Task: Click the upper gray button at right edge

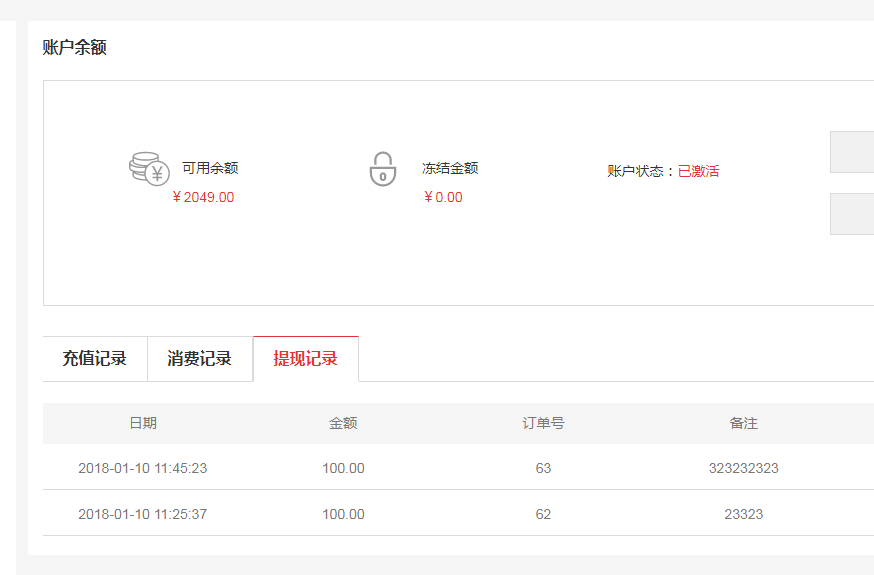Action: click(851, 152)
